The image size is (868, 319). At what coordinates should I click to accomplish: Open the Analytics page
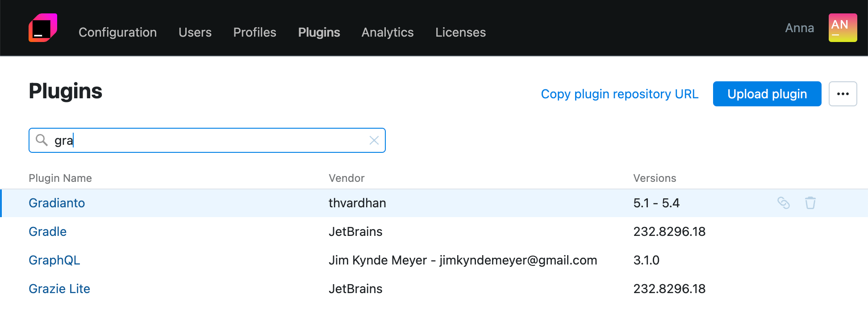(x=387, y=32)
